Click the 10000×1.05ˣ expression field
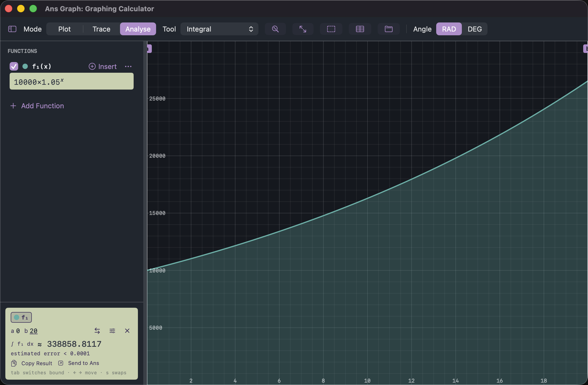The image size is (588, 385). pos(72,81)
